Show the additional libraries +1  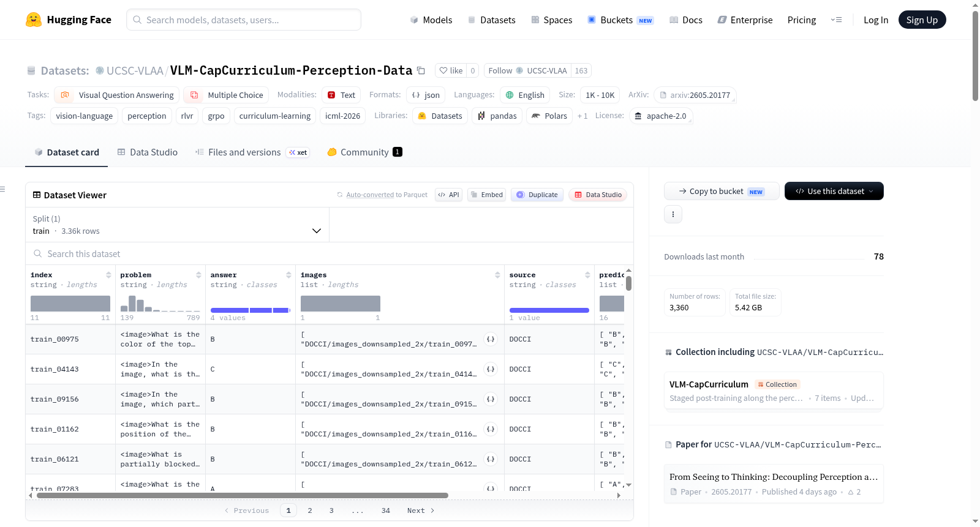click(582, 116)
